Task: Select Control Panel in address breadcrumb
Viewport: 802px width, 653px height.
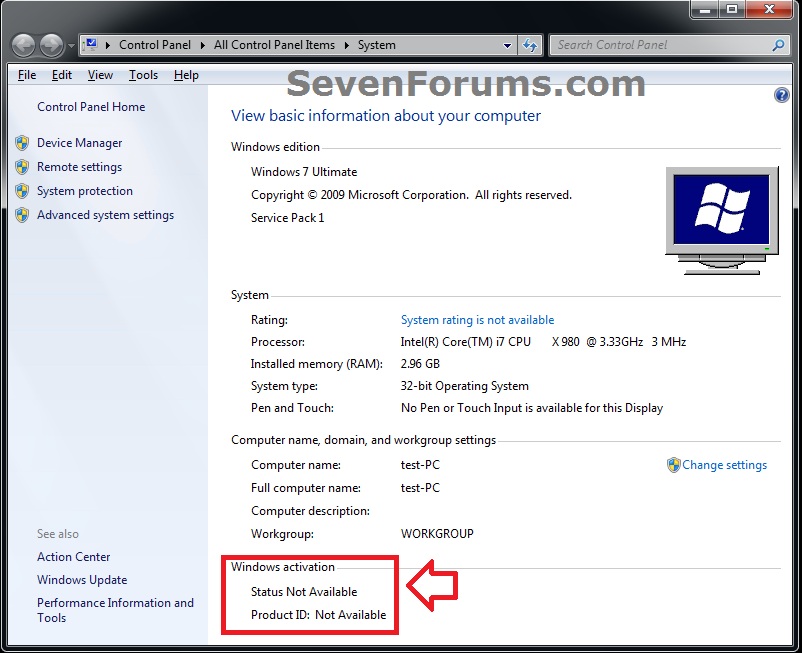Action: click(154, 45)
